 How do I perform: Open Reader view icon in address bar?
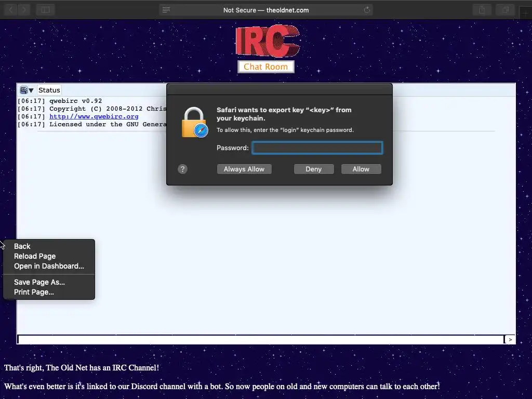click(166, 10)
